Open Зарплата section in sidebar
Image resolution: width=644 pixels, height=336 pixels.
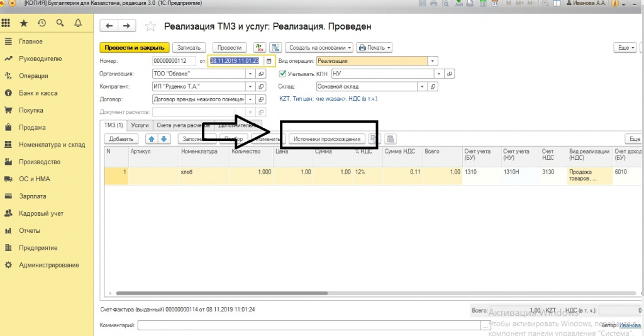(33, 196)
